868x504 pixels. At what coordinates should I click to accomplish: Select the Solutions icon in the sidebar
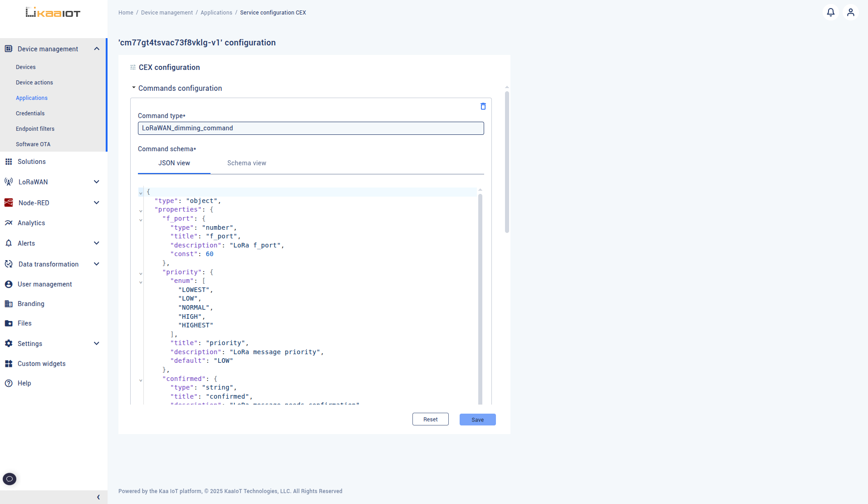(9, 161)
